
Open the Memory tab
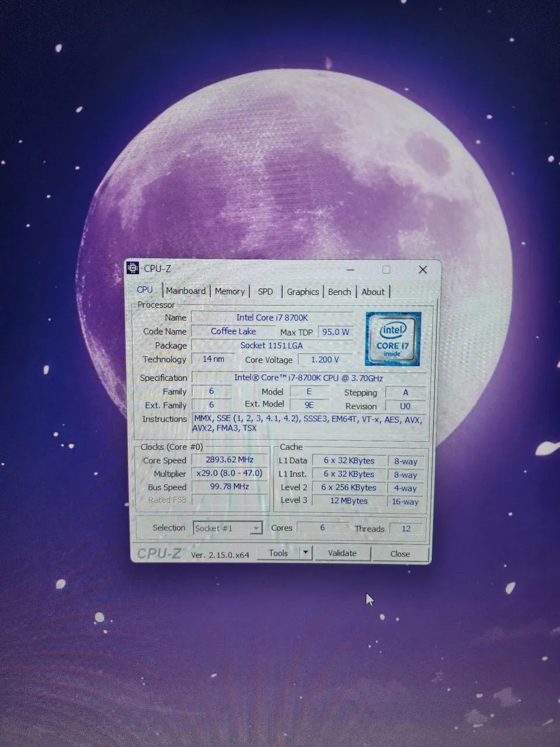pyautogui.click(x=230, y=291)
